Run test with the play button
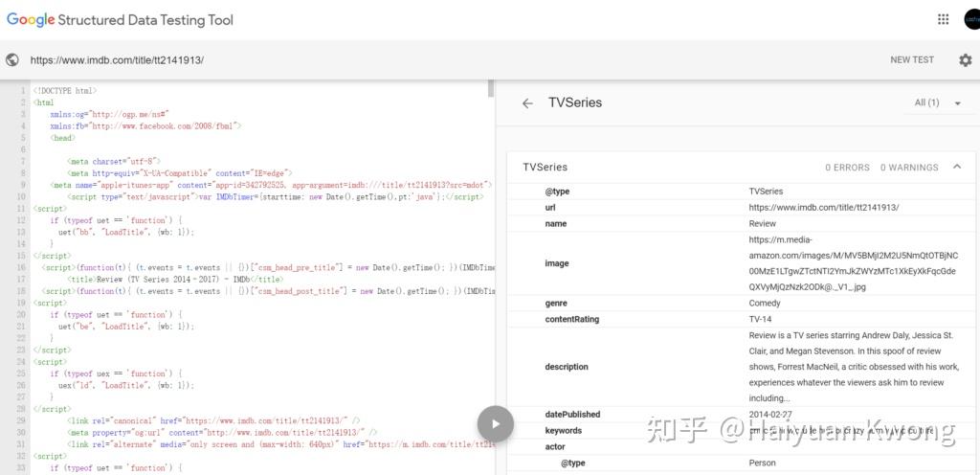 pyautogui.click(x=496, y=423)
